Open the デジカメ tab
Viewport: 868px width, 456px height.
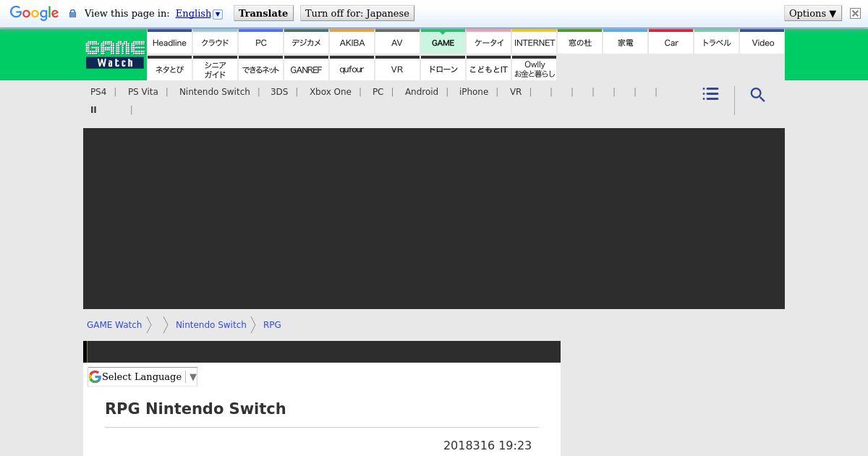pyautogui.click(x=306, y=42)
